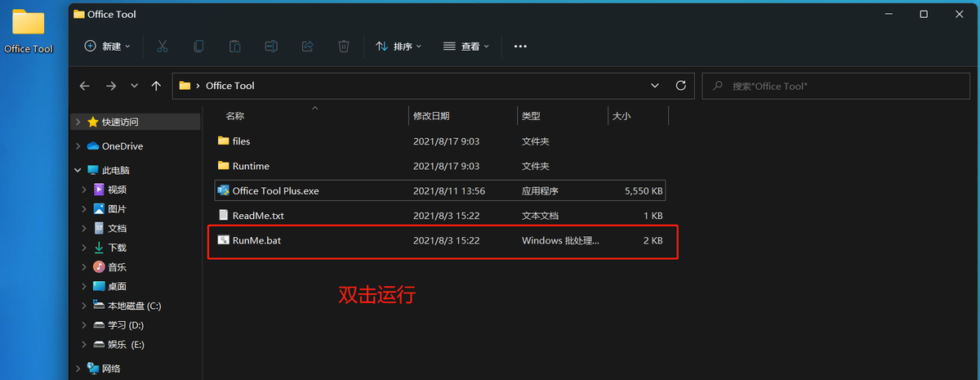Click the 搜索"Office Tool" search box
The width and height of the screenshot is (980, 380).
pyautogui.click(x=836, y=86)
